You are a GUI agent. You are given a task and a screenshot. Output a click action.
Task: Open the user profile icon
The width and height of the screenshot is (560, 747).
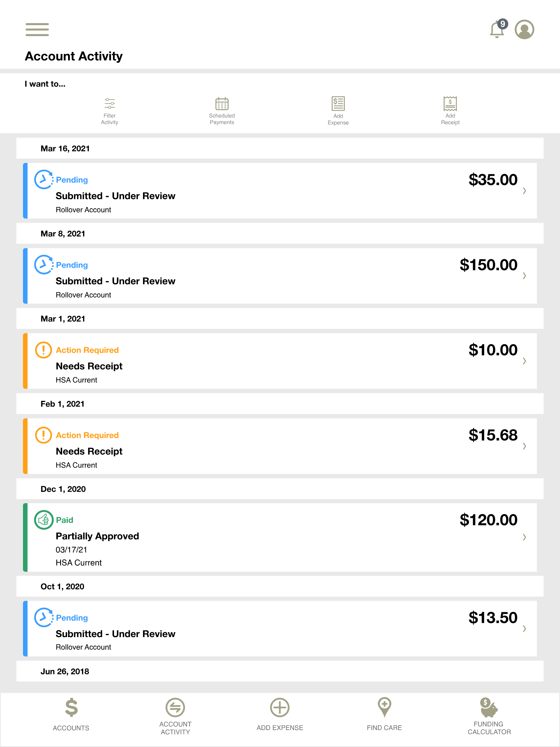(524, 29)
